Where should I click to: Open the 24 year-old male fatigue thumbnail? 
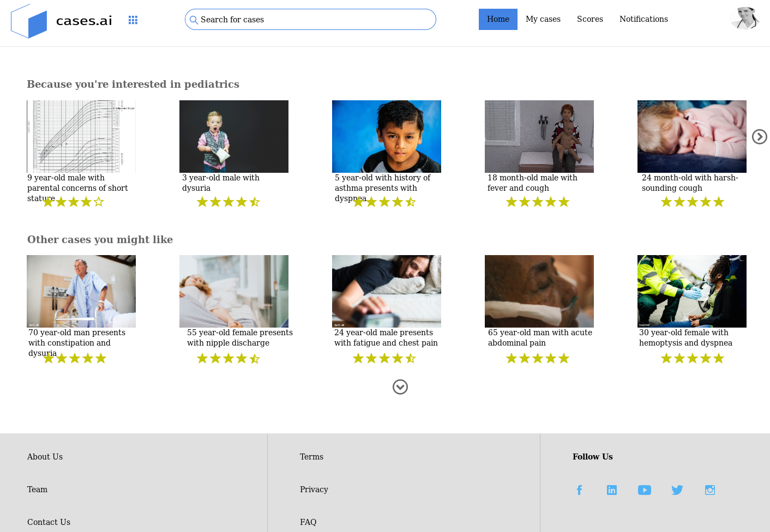click(x=387, y=291)
